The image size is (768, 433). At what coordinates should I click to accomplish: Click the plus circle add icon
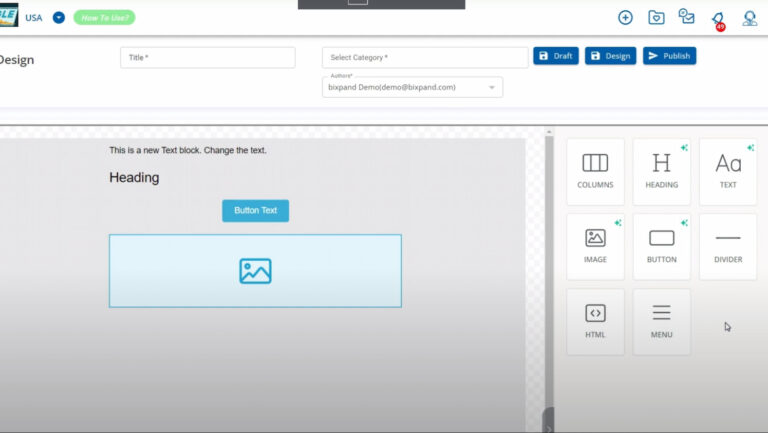[625, 18]
